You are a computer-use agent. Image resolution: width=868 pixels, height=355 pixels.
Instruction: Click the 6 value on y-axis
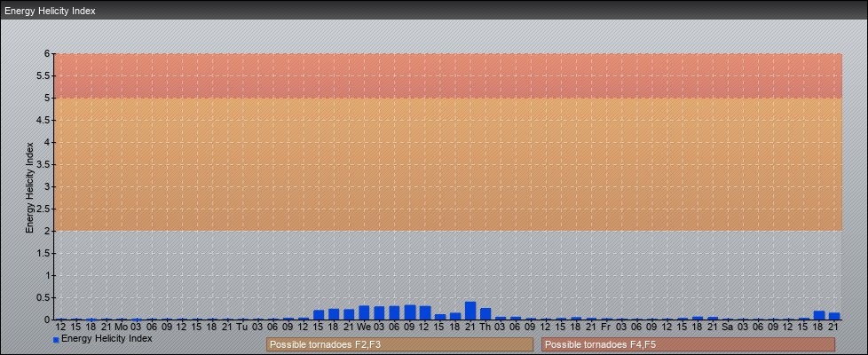click(x=46, y=53)
